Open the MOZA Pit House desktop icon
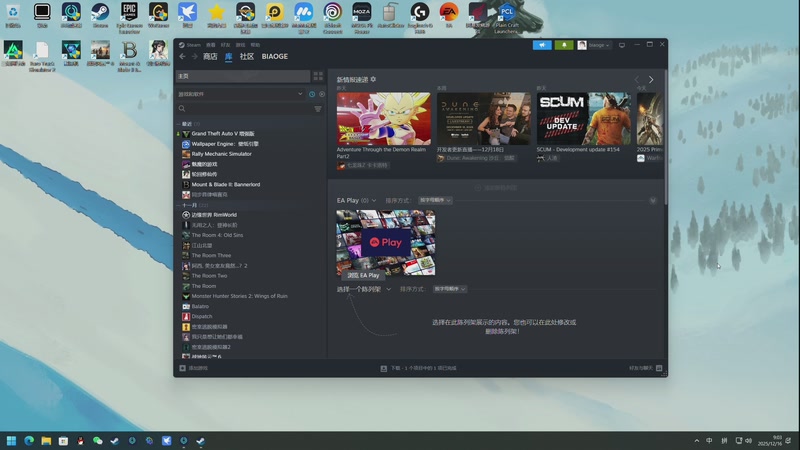 click(x=362, y=17)
